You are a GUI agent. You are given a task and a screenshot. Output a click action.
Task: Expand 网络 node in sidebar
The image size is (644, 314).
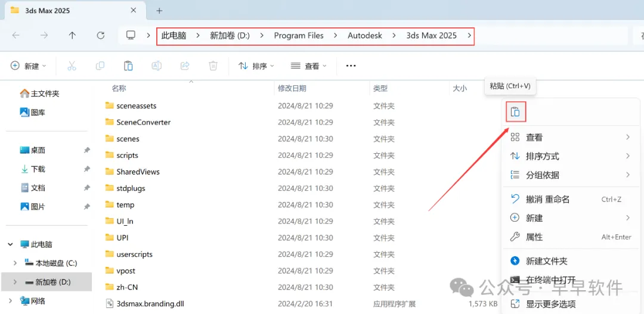[x=10, y=301]
